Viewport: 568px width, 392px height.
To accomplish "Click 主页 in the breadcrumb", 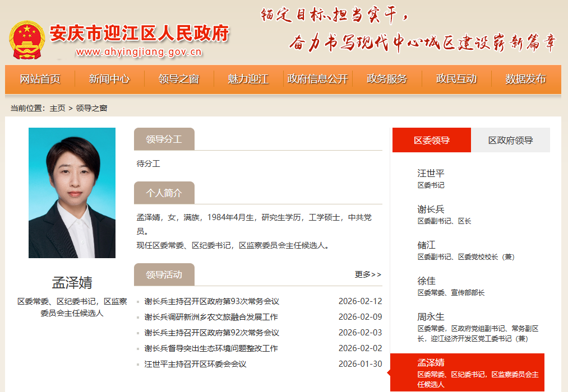I will [x=57, y=108].
